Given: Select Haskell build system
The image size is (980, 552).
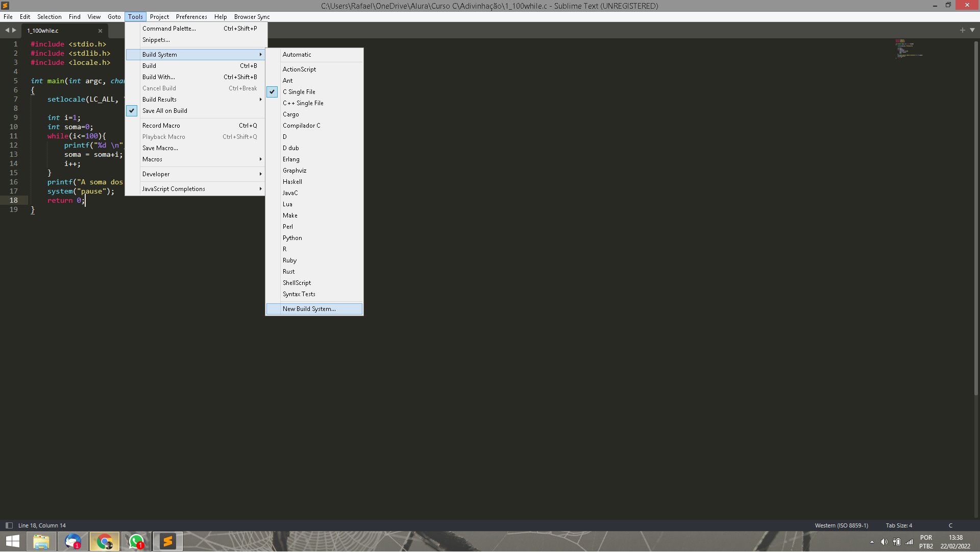Looking at the screenshot, I should coord(314,182).
